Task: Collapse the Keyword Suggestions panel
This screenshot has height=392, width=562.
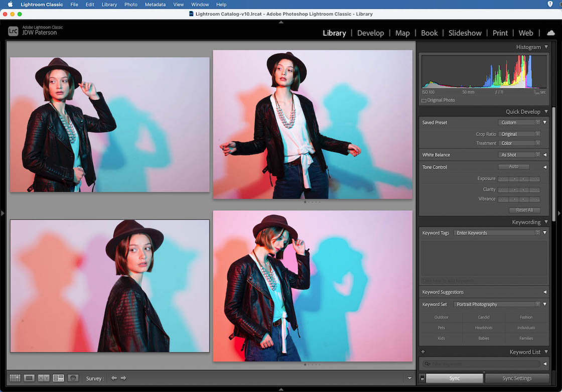Action: click(x=544, y=292)
